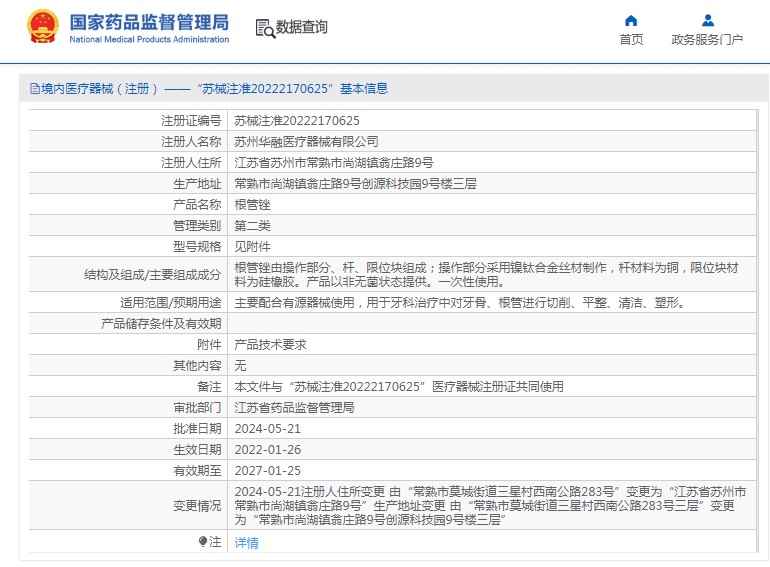Click the 生产地址 label

click(197, 184)
